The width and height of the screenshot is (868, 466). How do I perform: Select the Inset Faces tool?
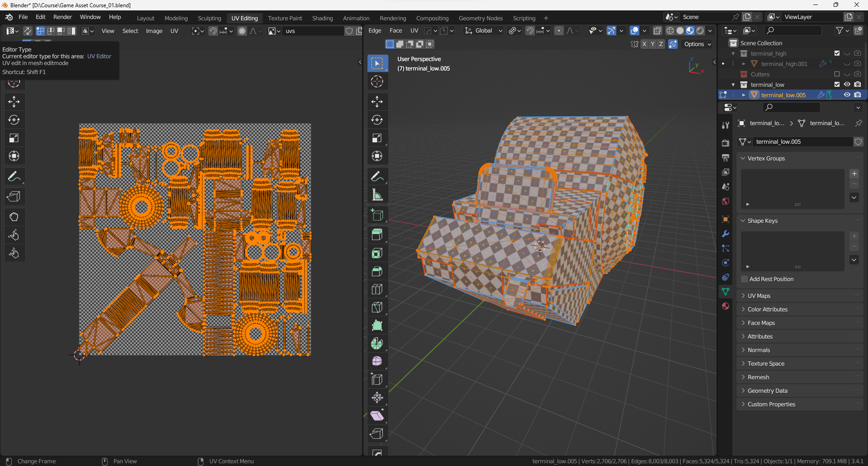(x=377, y=253)
